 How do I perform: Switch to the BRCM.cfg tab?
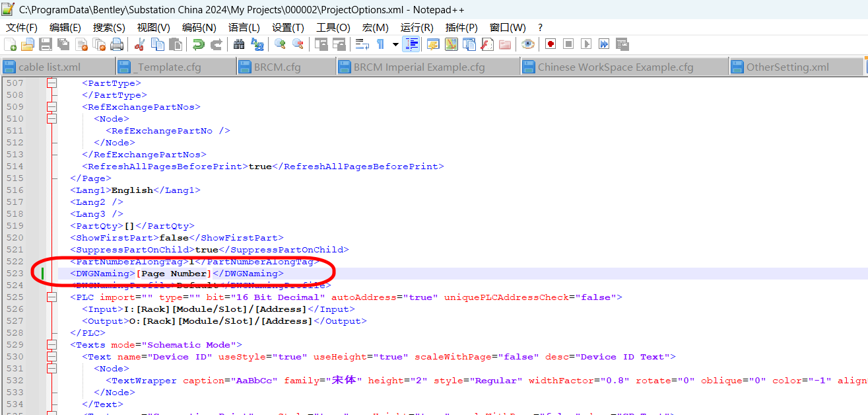[x=277, y=67]
